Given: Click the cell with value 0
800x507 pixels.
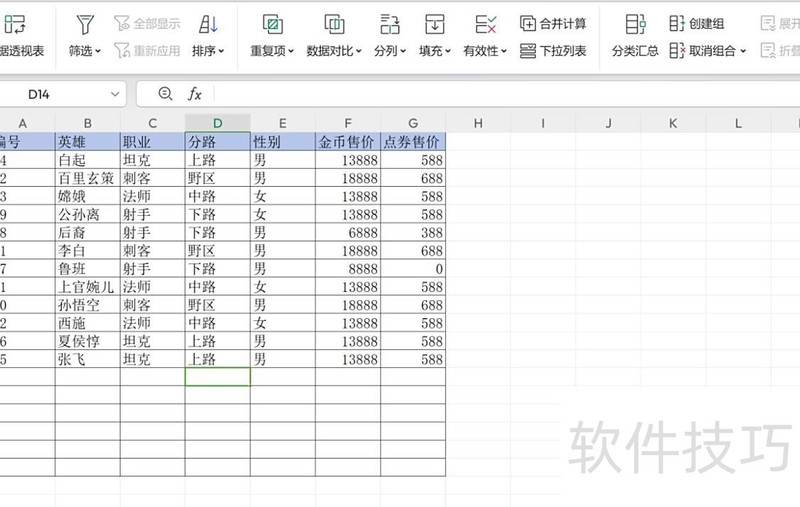Looking at the screenshot, I should pos(413,269).
